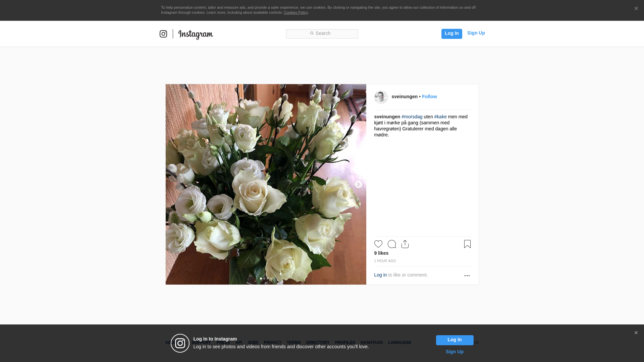Open comments via speech bubble icon
The width and height of the screenshot is (644, 362).
point(391,244)
